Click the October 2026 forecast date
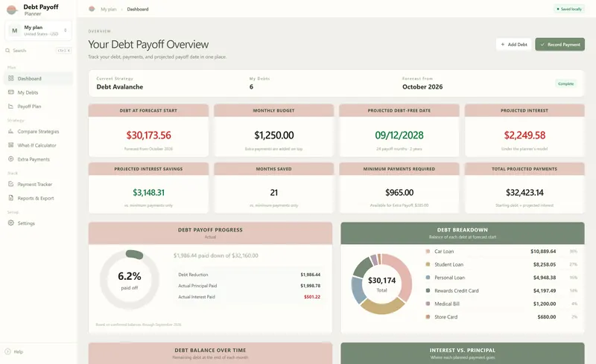 point(422,86)
